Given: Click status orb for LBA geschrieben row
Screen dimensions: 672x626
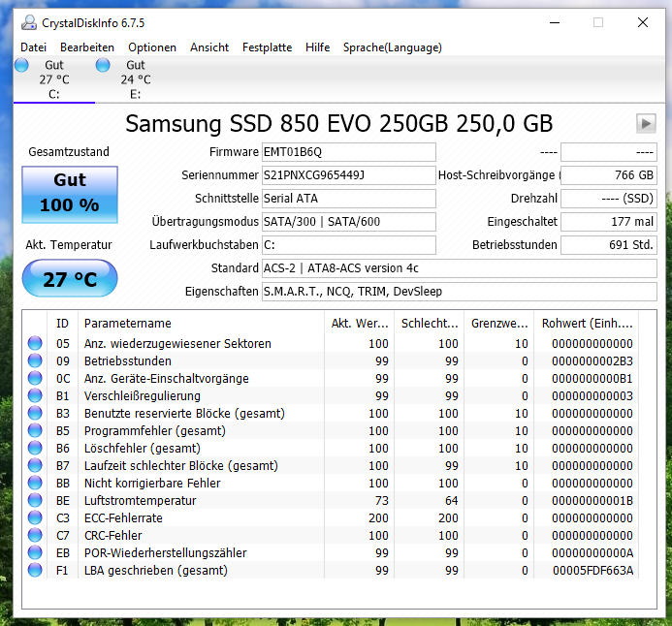Looking at the screenshot, I should point(35,571).
